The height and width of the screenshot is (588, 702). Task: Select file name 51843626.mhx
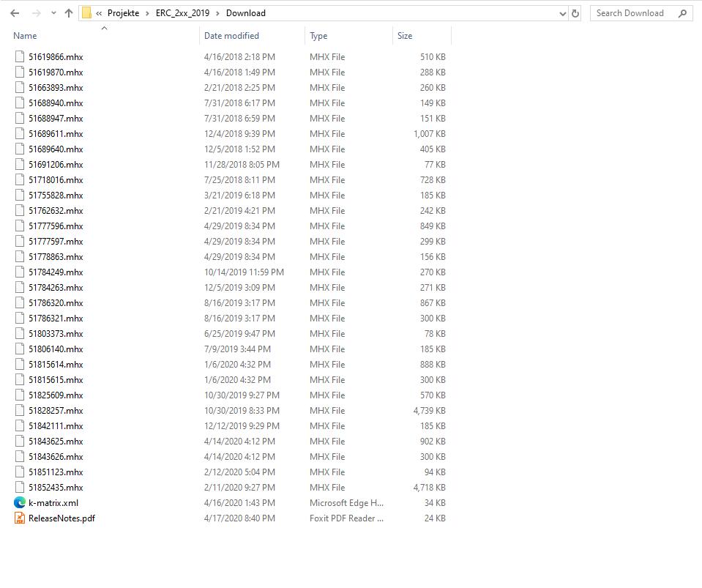coord(56,457)
